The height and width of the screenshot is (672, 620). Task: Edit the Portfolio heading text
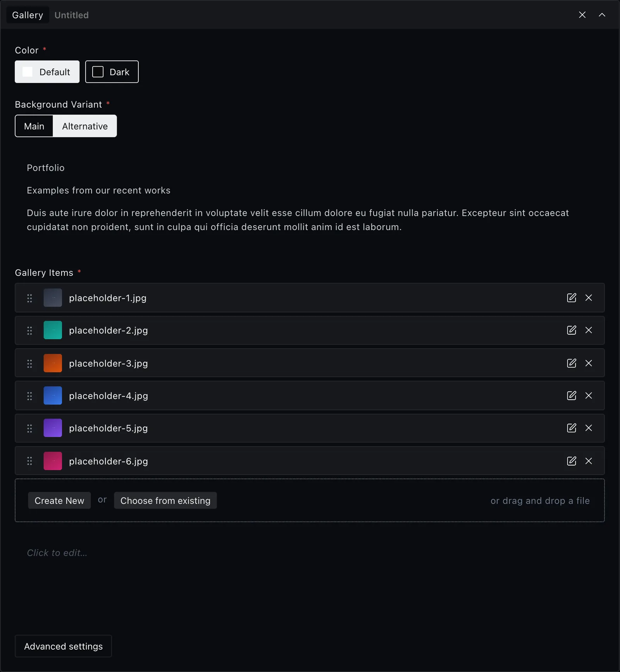pos(46,168)
